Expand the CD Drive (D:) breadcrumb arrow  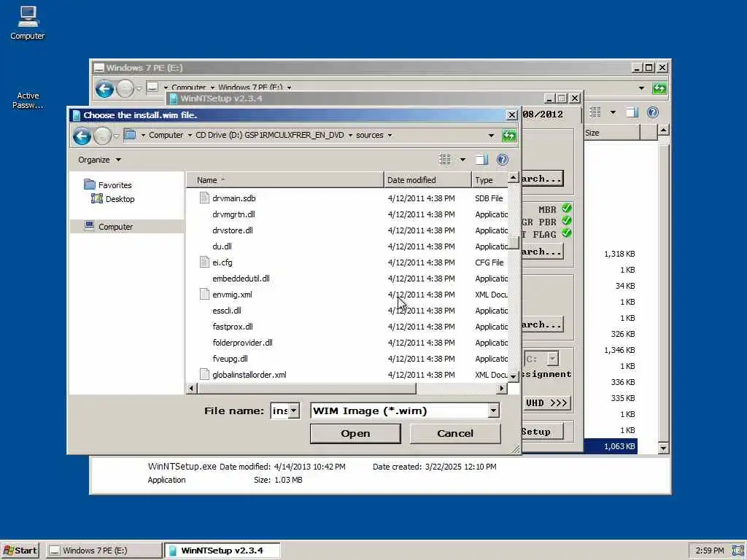click(x=350, y=135)
